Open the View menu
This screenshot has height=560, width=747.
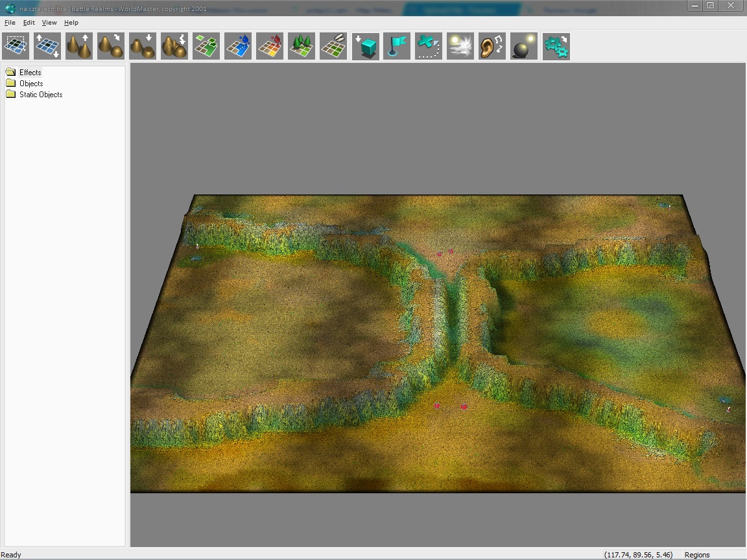(49, 23)
